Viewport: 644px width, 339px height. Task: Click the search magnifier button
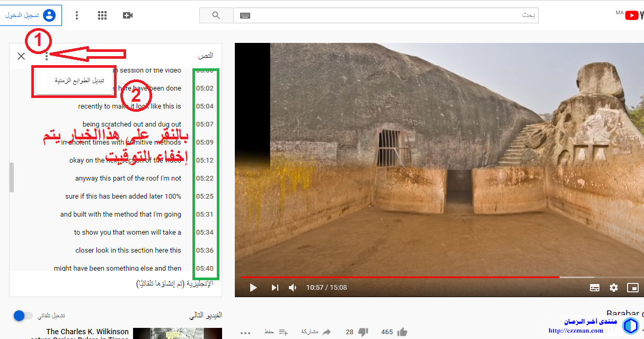point(216,15)
